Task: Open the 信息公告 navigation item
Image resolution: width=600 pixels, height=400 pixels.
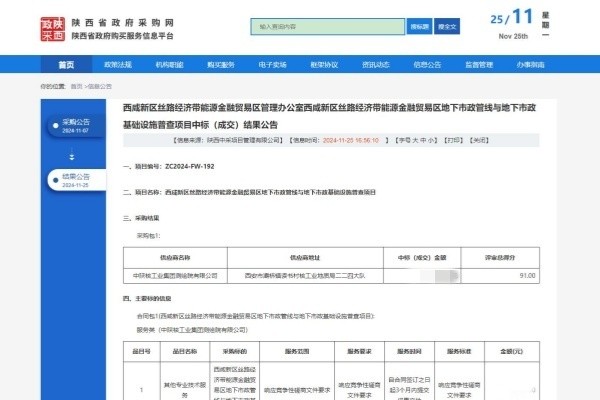Action: click(427, 64)
